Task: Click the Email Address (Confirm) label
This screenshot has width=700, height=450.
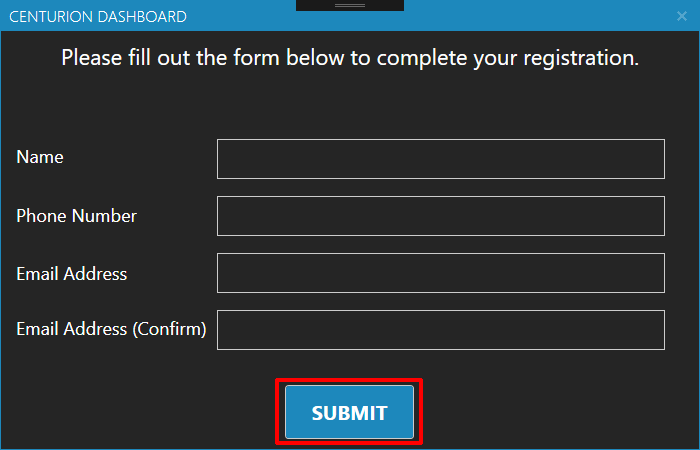Action: [x=111, y=329]
